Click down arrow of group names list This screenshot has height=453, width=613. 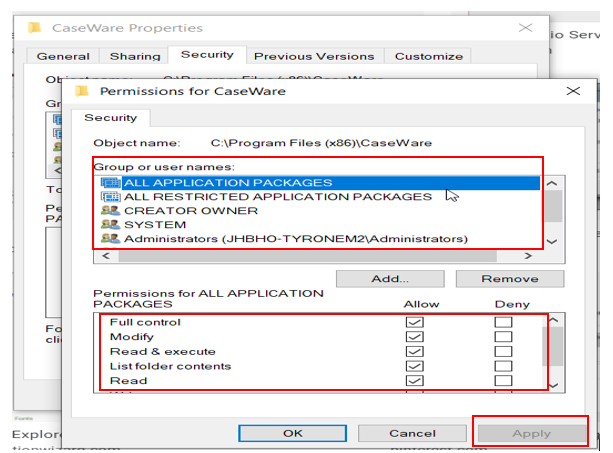(552, 242)
